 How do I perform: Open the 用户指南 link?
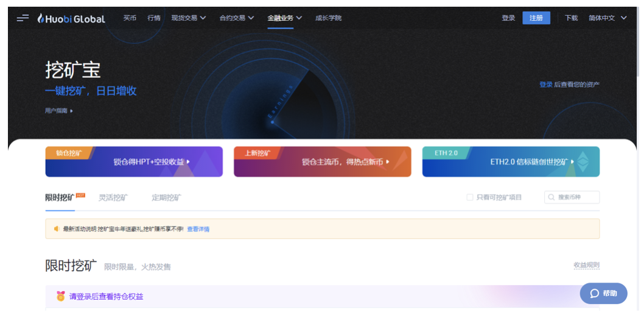point(58,111)
